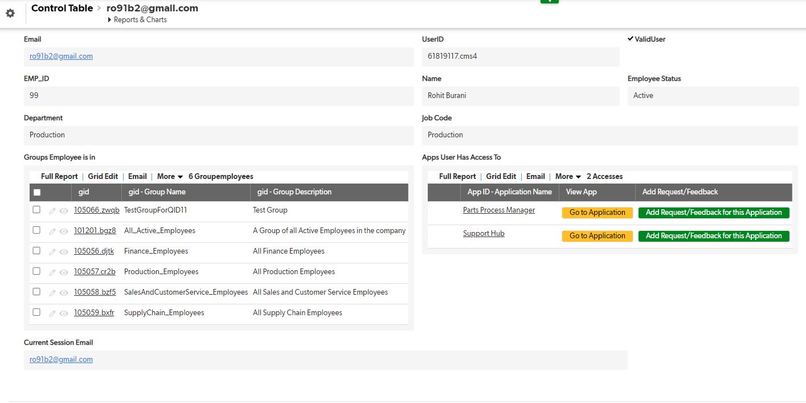Check the box for All_Active_Employees row
Image resolution: width=806 pixels, height=403 pixels.
(x=36, y=230)
